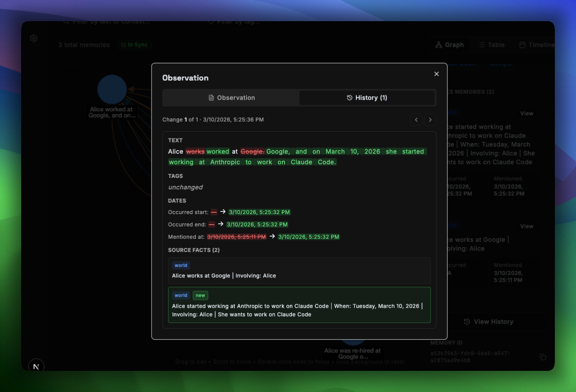Screen dimensions: 576x392
Task: Click the '3 total memories' count
Action: 84,45
